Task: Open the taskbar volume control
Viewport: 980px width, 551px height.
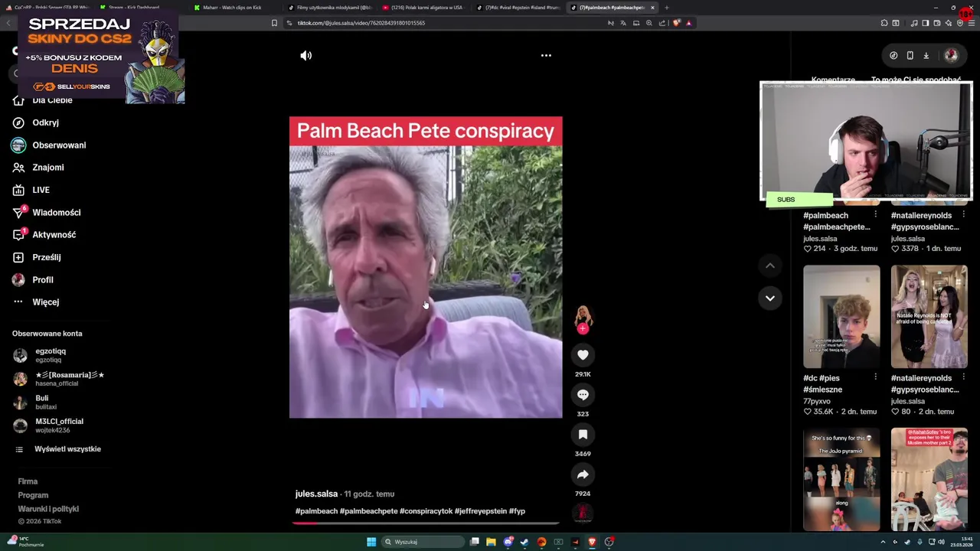Action: [x=941, y=542]
